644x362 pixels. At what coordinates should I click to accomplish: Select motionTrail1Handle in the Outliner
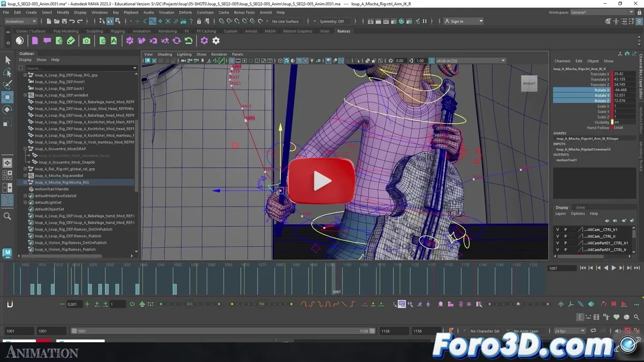pyautogui.click(x=52, y=189)
